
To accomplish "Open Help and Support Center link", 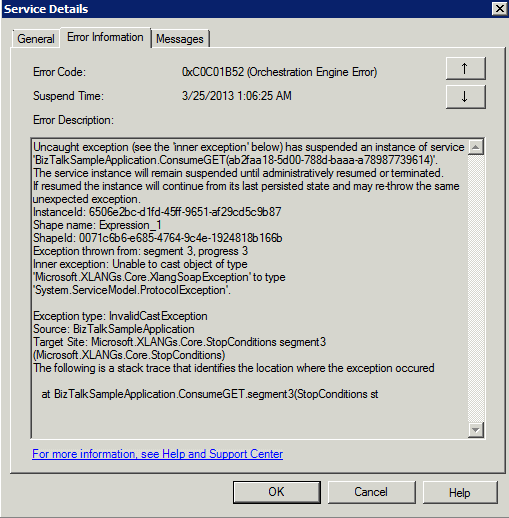I will point(157,454).
